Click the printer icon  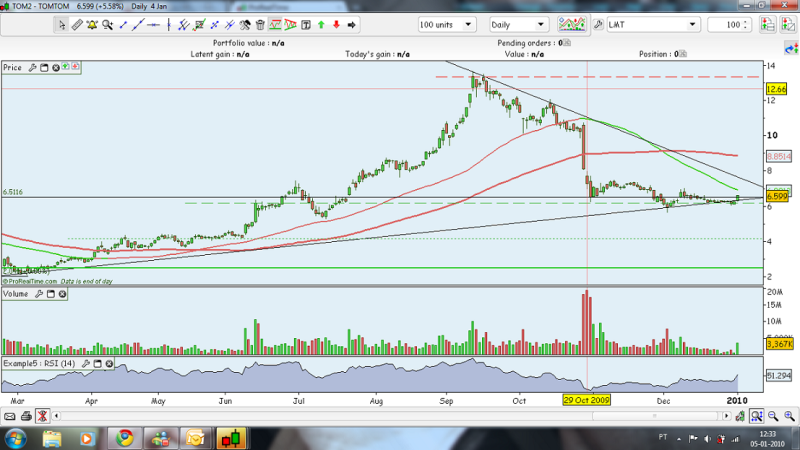click(x=26, y=416)
